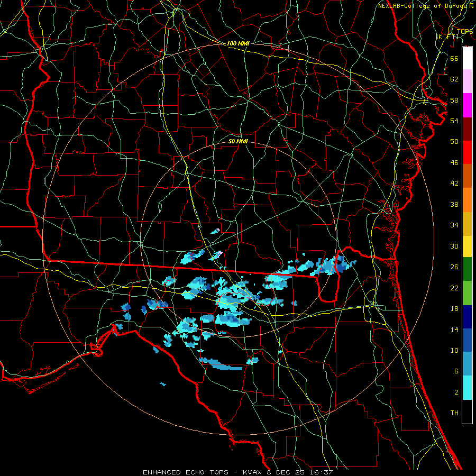This screenshot has height=476, width=476.
Task: Click the '54' legend value
Action: tap(454, 121)
